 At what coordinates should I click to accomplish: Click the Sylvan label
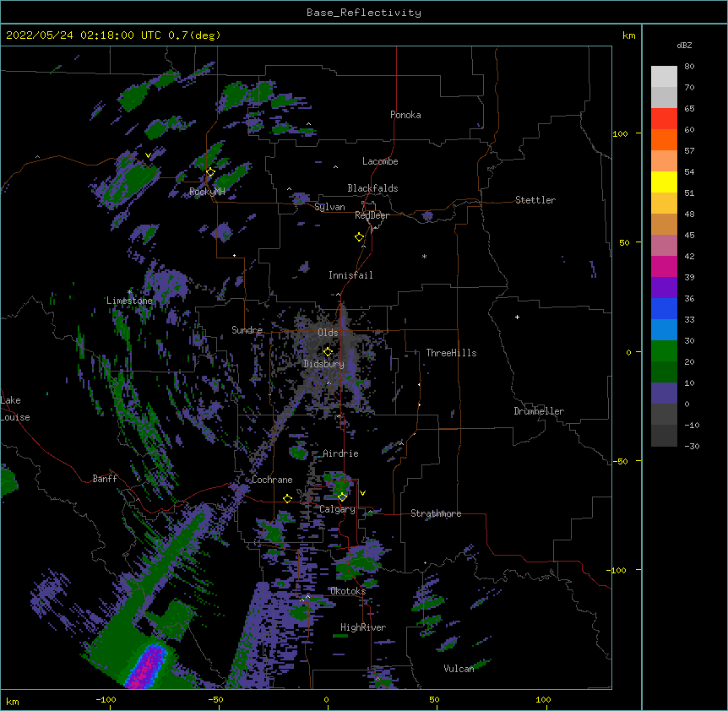[x=329, y=207]
